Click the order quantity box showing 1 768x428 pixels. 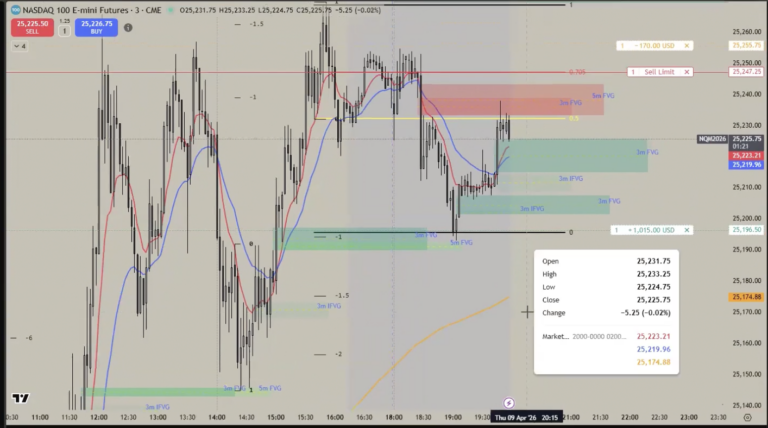coord(64,31)
